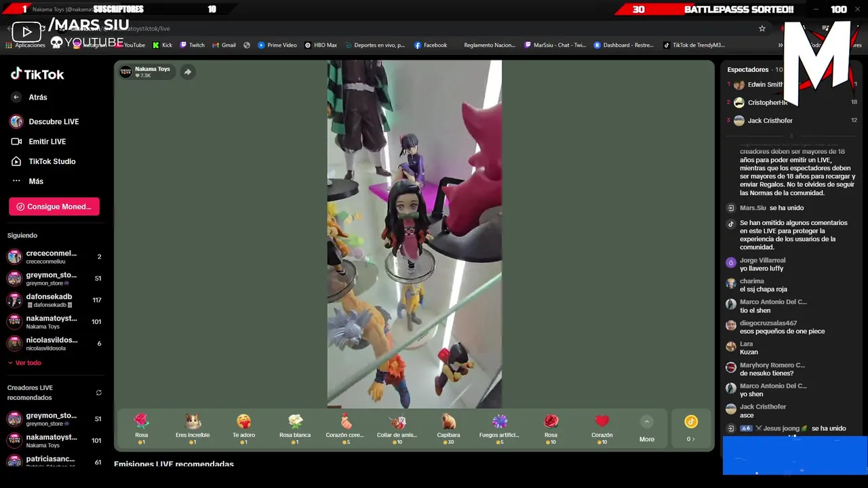Expand more gifts with More button
868x488 pixels.
pyautogui.click(x=647, y=429)
